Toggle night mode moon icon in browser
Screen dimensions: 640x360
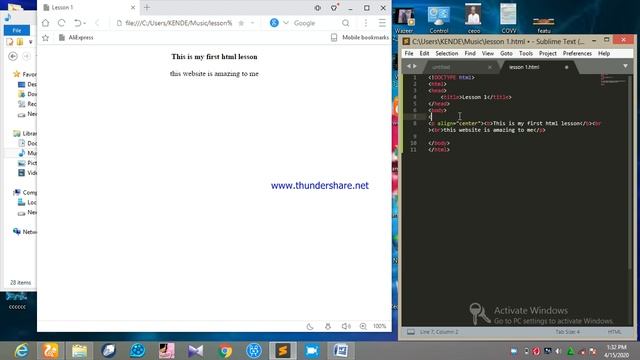pyautogui.click(x=310, y=326)
